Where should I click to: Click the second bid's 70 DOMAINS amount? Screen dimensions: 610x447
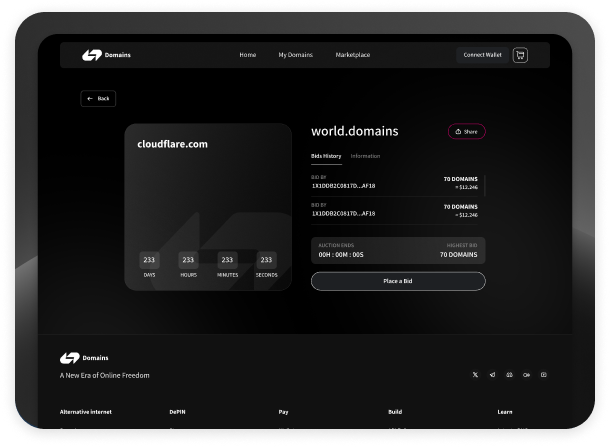coord(461,207)
